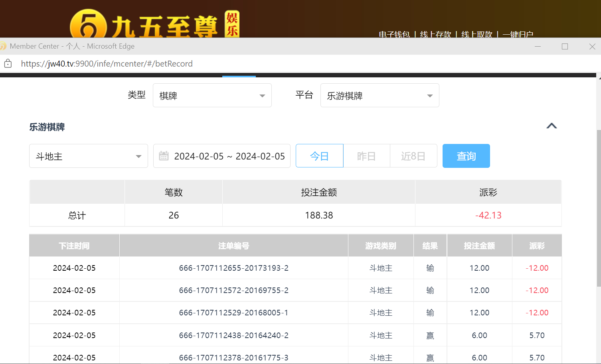Image resolution: width=601 pixels, height=364 pixels.
Task: Click the date range input 2024-02-05 ~ 2024-02-05
Action: pyautogui.click(x=222, y=156)
